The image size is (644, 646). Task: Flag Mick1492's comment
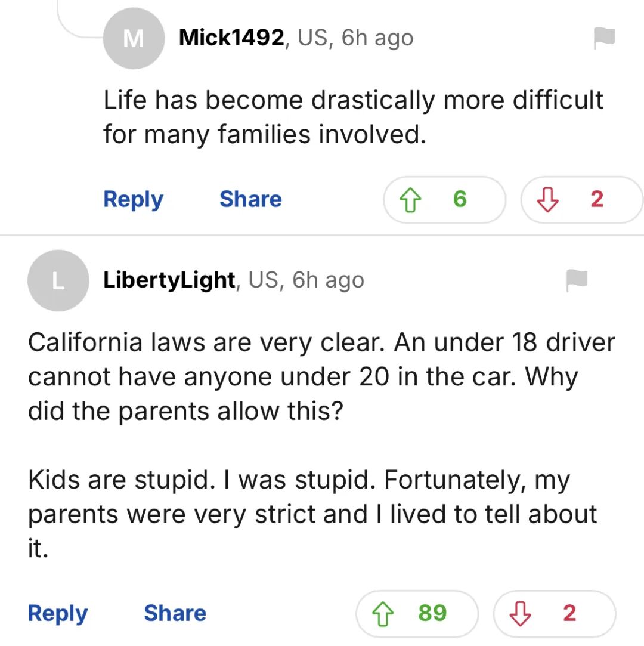click(x=603, y=38)
